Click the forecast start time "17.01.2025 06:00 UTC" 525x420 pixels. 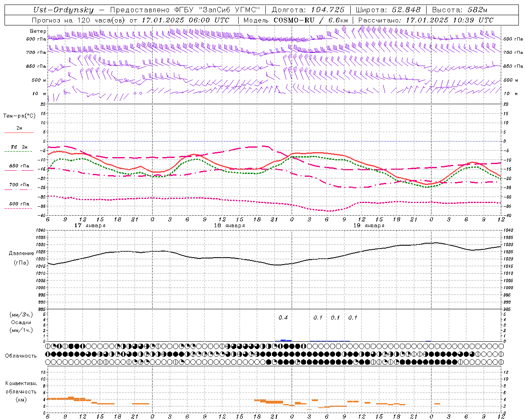click(x=185, y=20)
